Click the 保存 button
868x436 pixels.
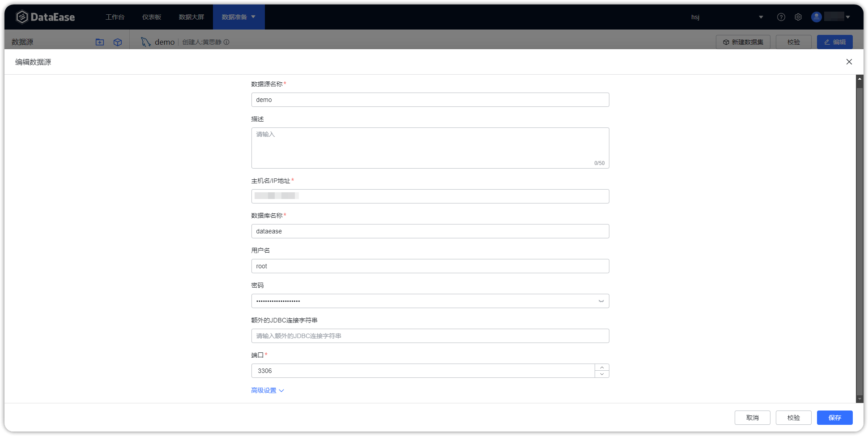834,417
